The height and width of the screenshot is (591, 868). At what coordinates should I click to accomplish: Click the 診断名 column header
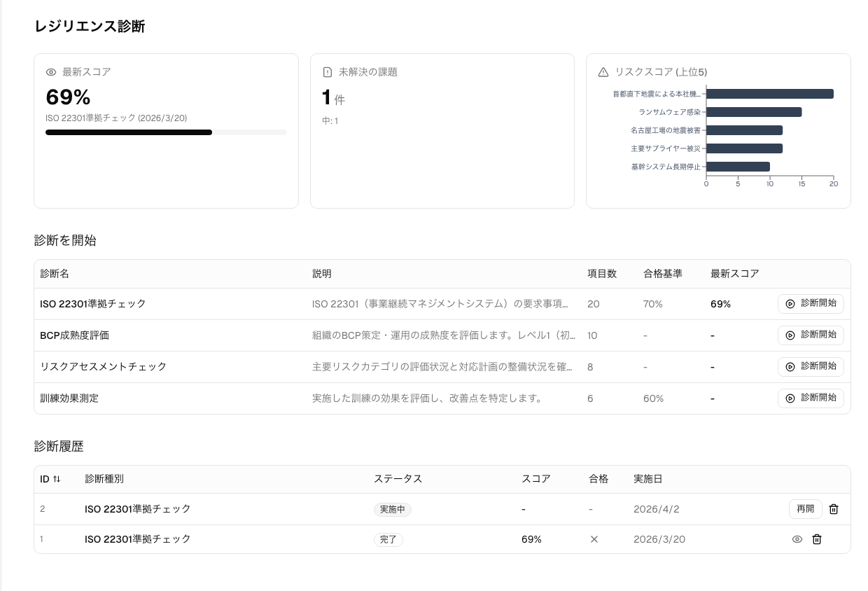pyautogui.click(x=55, y=274)
